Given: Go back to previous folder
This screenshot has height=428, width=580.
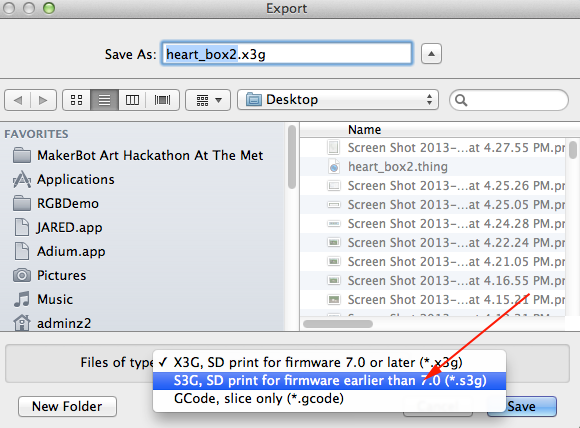Looking at the screenshot, I should coord(18,100).
